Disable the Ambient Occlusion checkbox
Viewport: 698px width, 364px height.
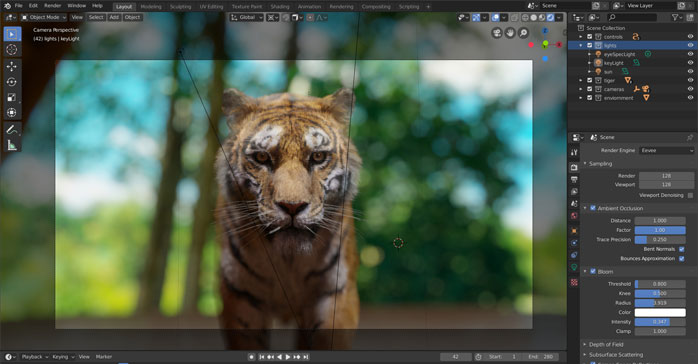pos(593,208)
